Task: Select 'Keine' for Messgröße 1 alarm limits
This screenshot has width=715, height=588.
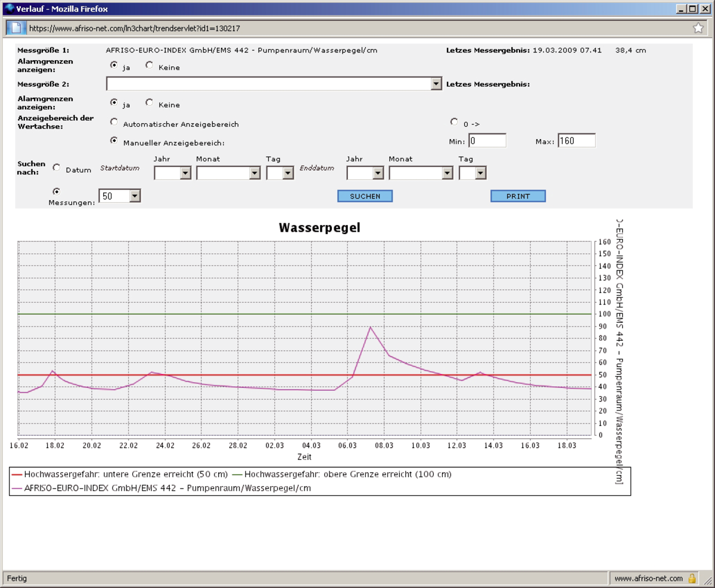Action: click(149, 66)
